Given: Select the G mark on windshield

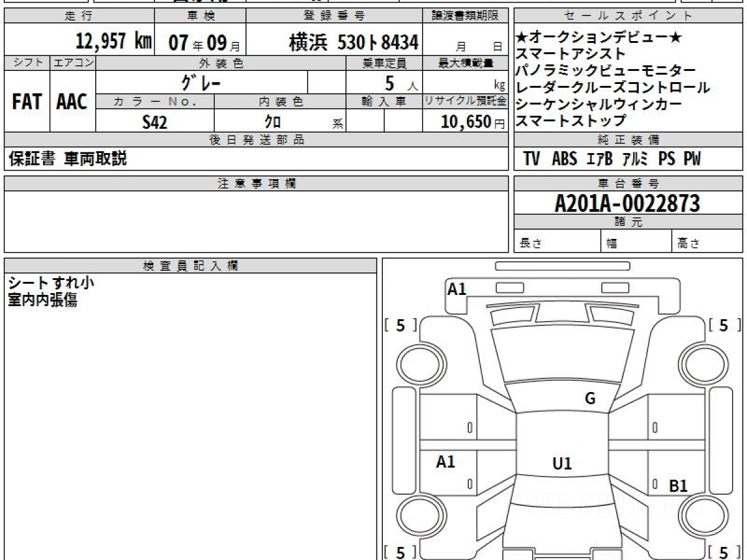Looking at the screenshot, I should pyautogui.click(x=590, y=399).
